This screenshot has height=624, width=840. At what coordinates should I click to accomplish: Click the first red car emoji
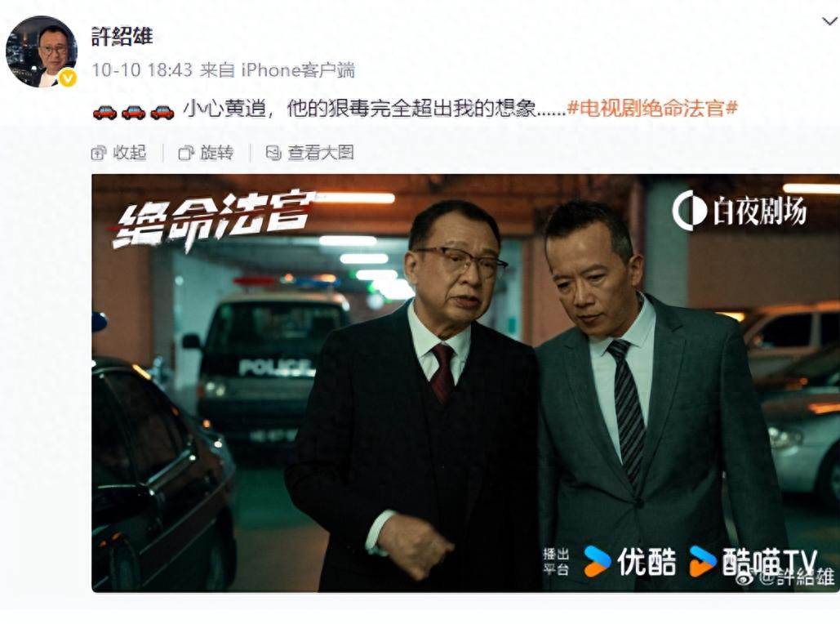(x=104, y=112)
